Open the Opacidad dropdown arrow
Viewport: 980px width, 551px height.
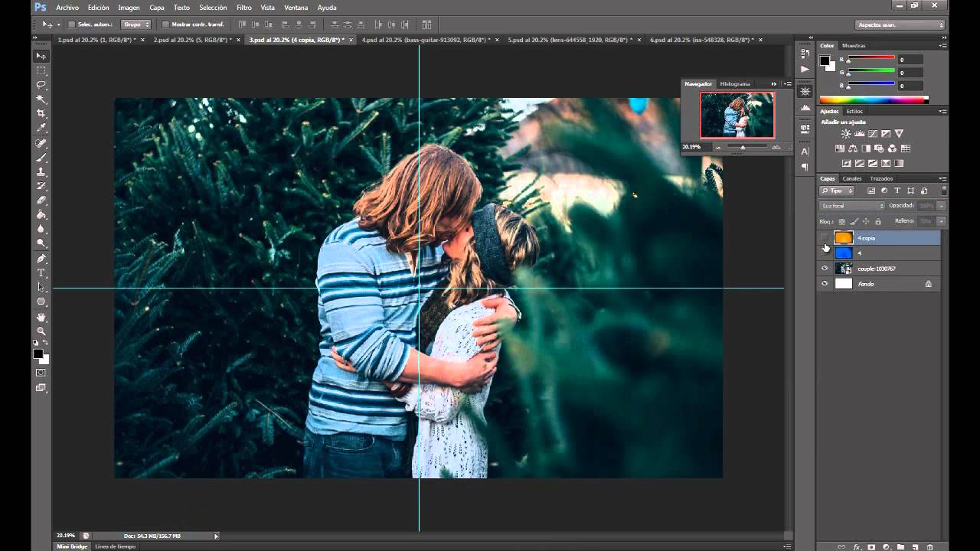pyautogui.click(x=942, y=206)
